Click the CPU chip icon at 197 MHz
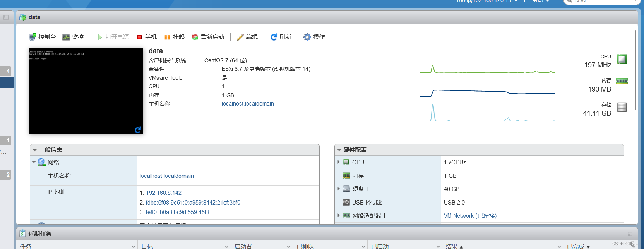This screenshot has height=249, width=644. pos(622,59)
